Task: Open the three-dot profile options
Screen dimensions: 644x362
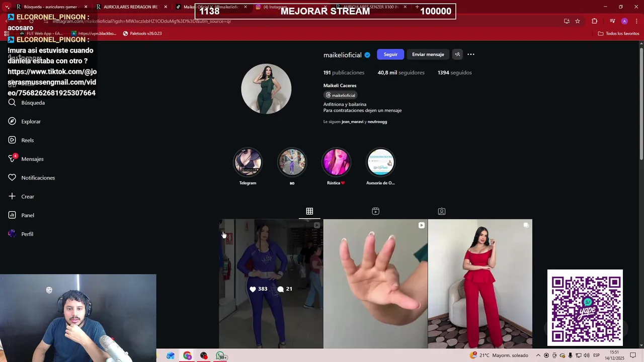Action: 471,54
